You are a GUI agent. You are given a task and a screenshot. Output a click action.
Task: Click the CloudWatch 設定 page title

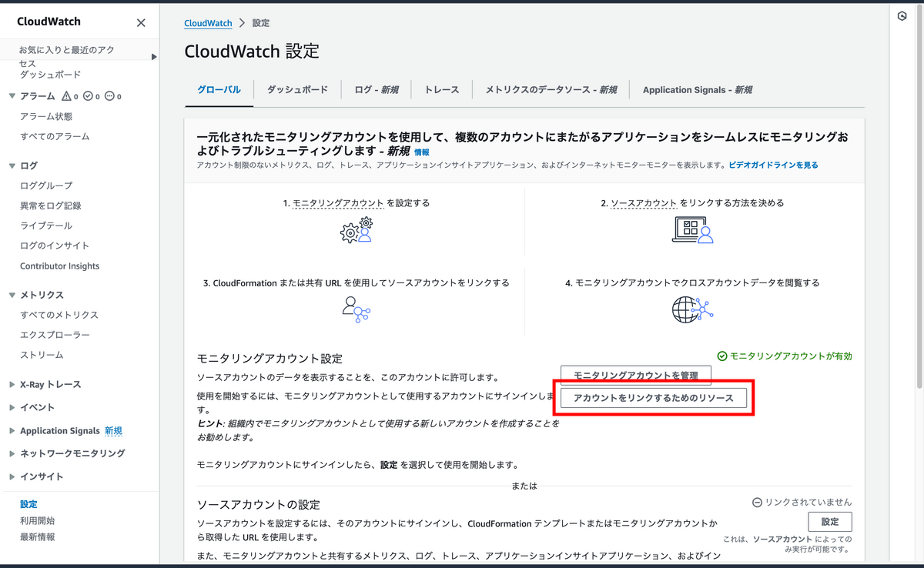252,52
